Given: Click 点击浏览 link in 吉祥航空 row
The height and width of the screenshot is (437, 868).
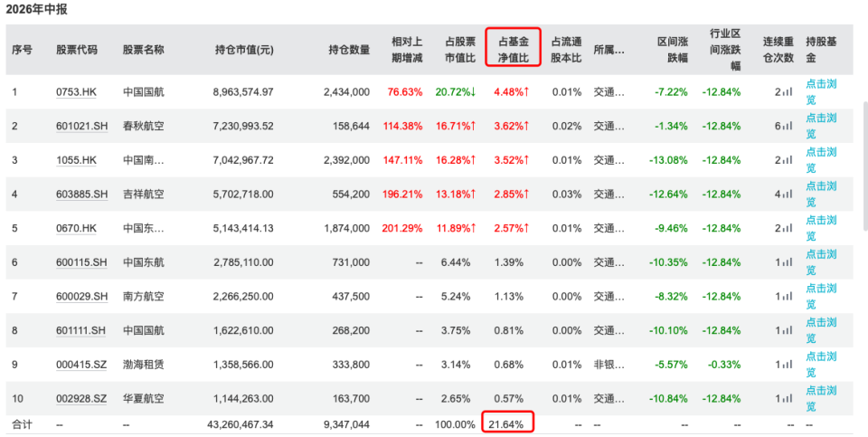Looking at the screenshot, I should click(821, 195).
